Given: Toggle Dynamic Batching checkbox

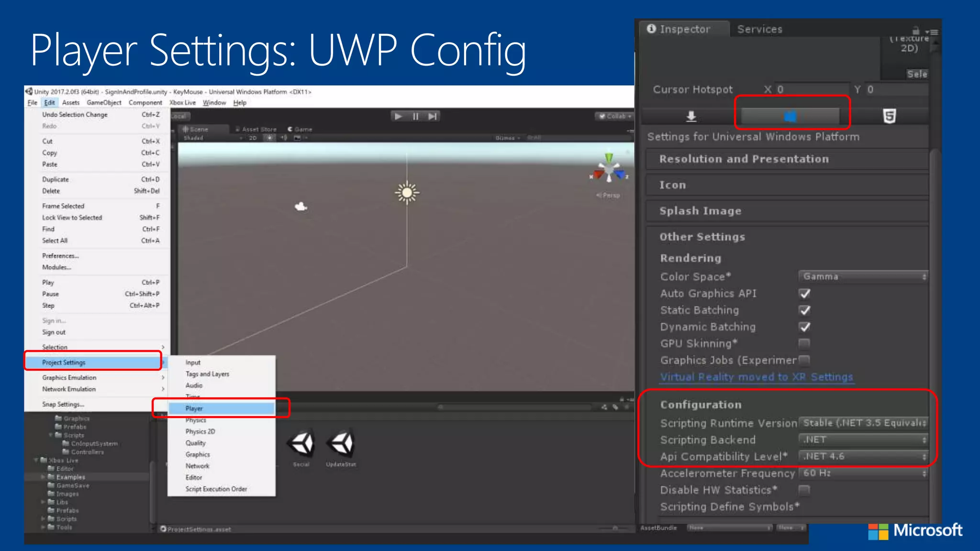Looking at the screenshot, I should pyautogui.click(x=805, y=327).
